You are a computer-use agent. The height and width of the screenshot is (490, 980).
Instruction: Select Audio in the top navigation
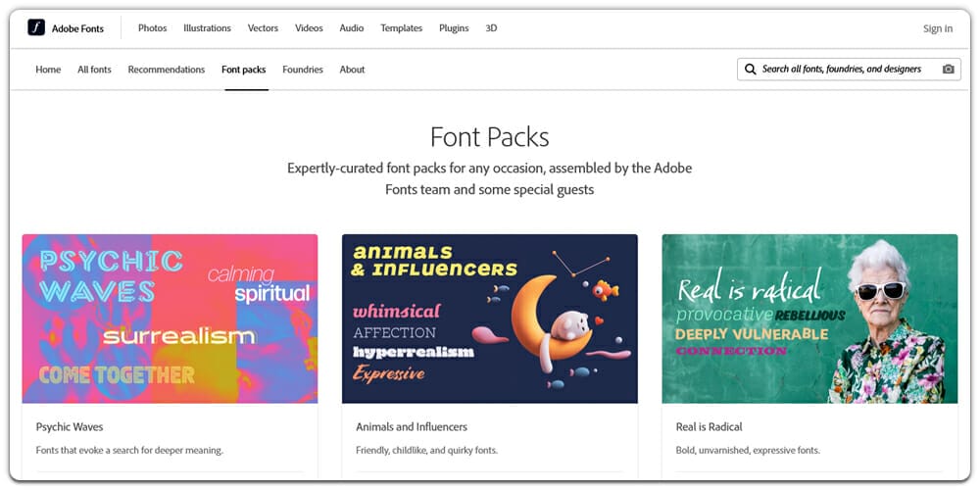[352, 28]
